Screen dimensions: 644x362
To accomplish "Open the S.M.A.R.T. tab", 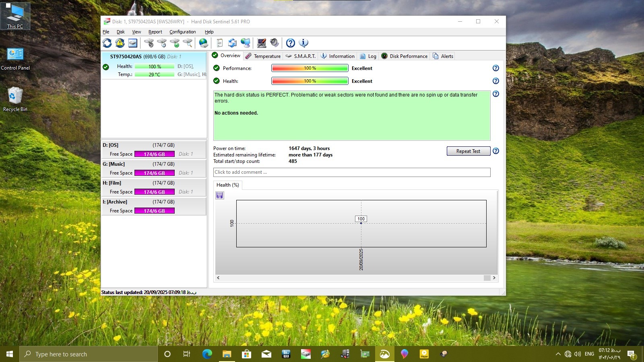I will point(300,56).
